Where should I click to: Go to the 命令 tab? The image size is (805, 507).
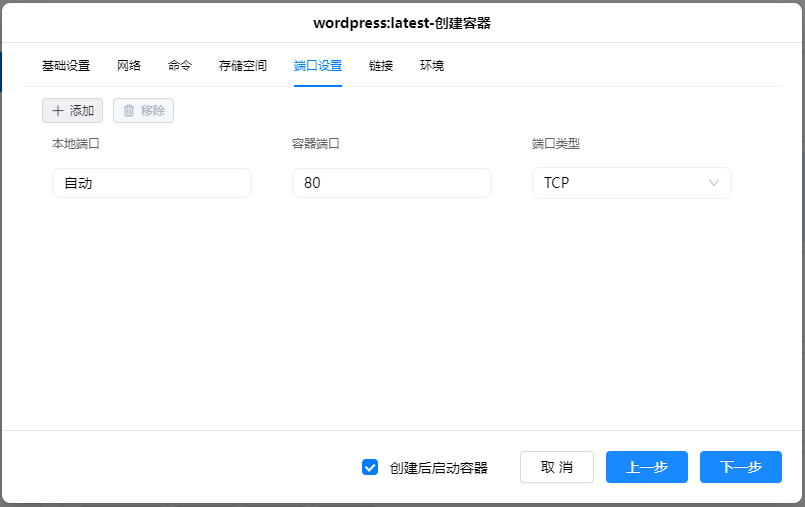pyautogui.click(x=180, y=66)
